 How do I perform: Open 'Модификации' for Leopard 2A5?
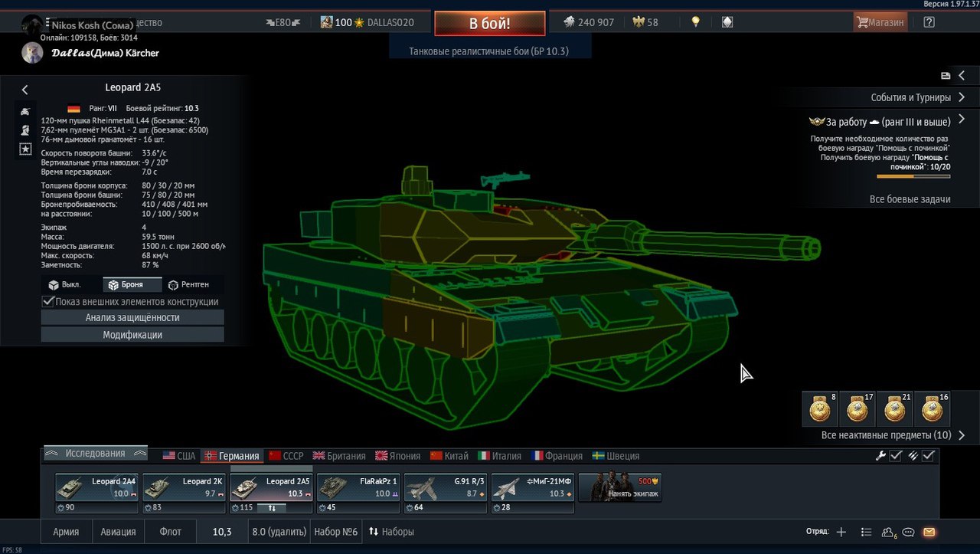click(132, 335)
